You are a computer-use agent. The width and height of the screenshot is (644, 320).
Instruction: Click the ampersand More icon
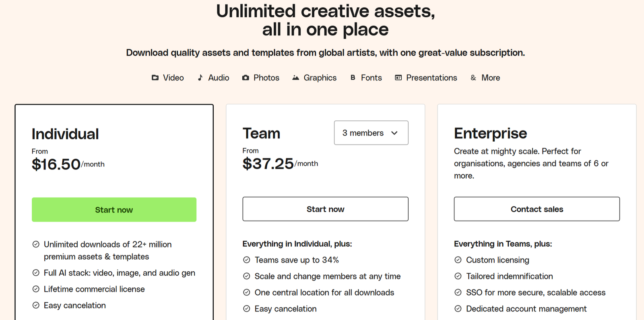[473, 78]
